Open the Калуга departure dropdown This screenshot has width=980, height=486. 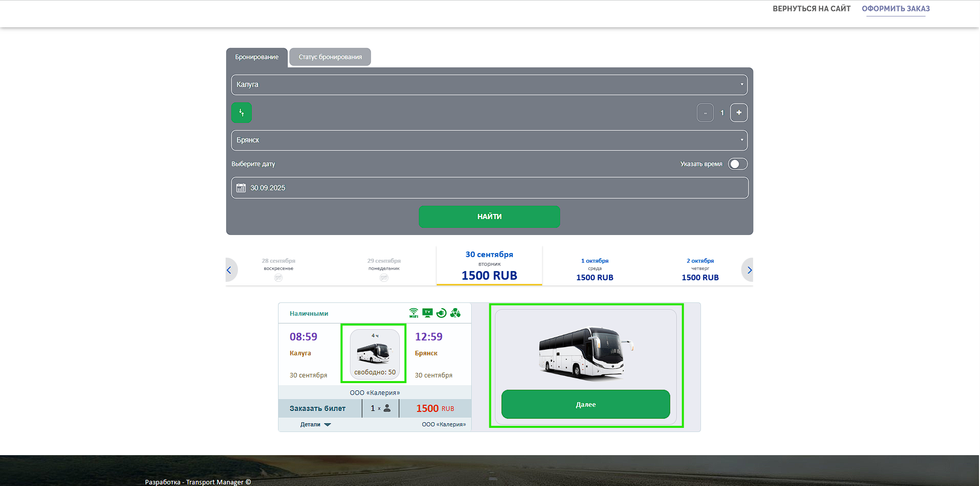pyautogui.click(x=489, y=85)
